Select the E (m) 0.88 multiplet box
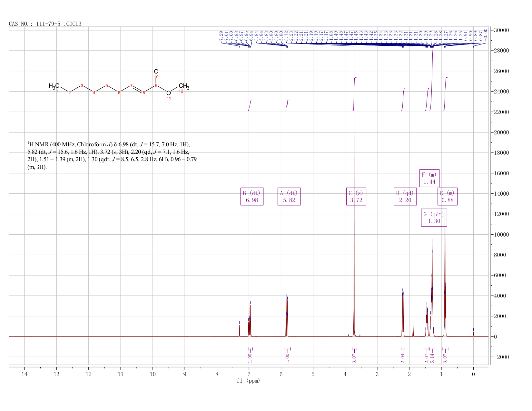 click(x=447, y=196)
